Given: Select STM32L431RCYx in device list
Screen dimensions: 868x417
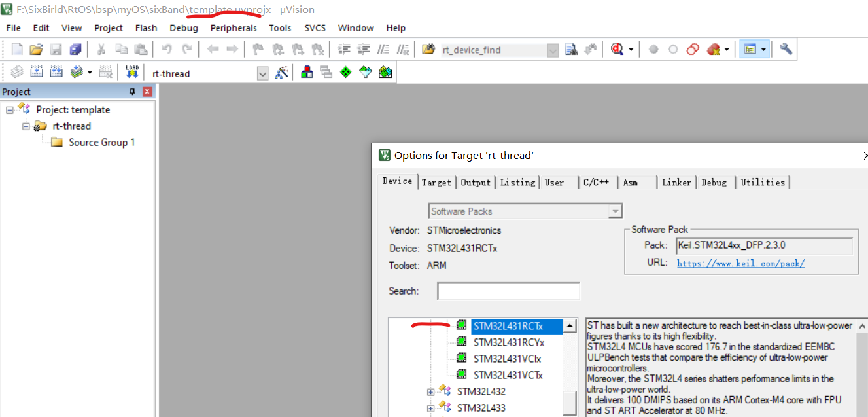Looking at the screenshot, I should 509,342.
